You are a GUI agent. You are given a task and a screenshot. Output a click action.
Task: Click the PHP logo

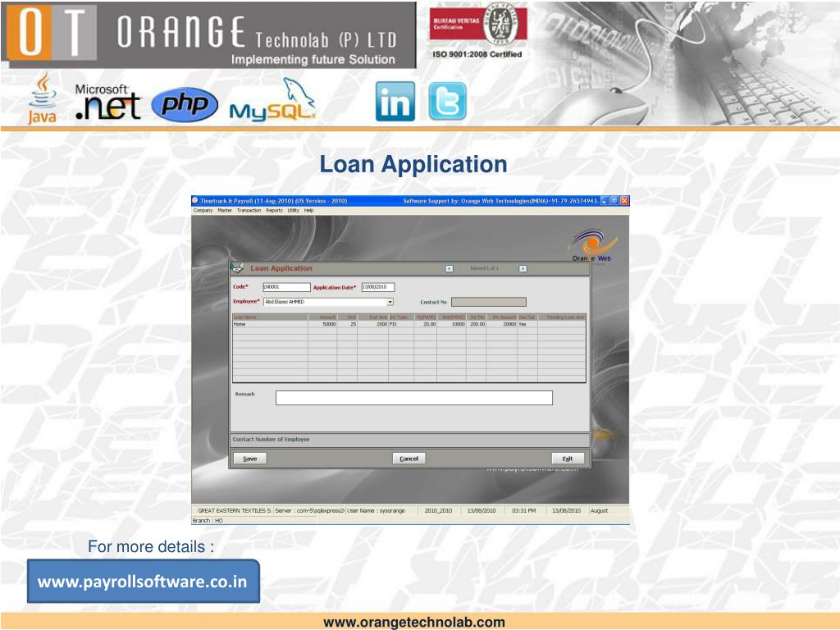pos(185,104)
